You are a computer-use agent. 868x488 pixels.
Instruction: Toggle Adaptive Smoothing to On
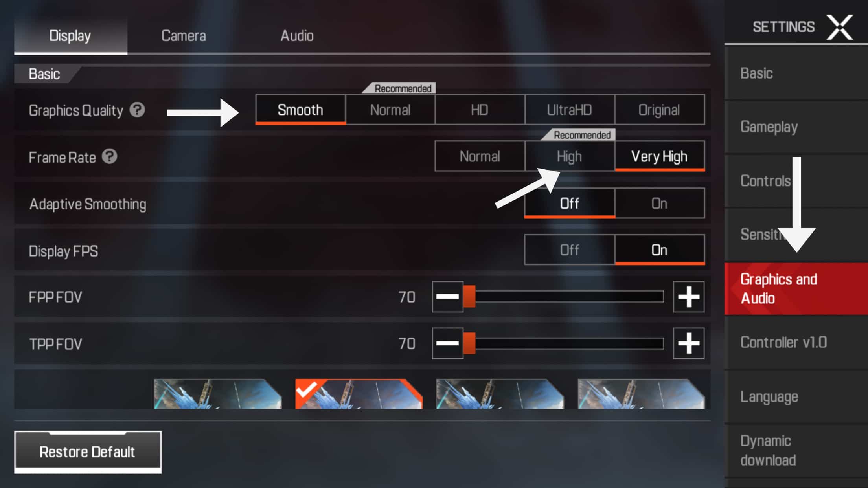(x=658, y=203)
